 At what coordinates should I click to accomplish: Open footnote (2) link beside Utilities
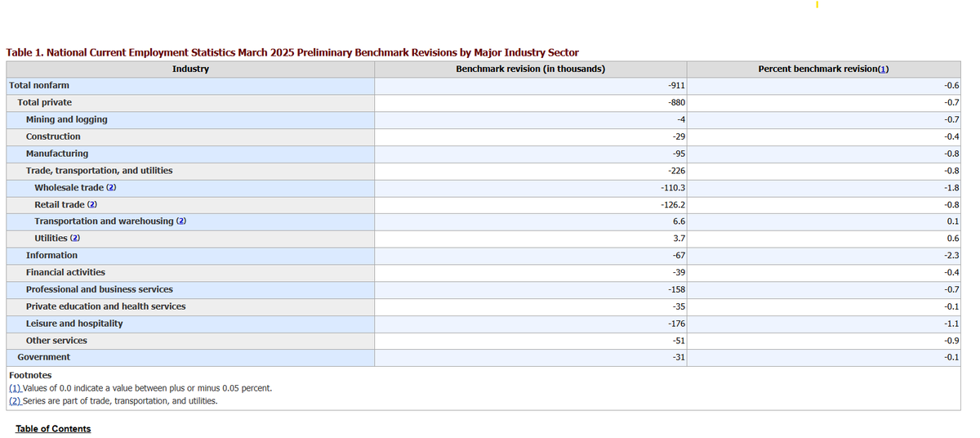75,239
